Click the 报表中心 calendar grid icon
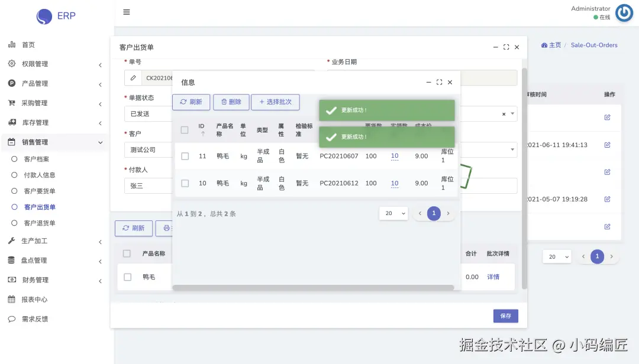Image resolution: width=639 pixels, height=364 pixels. [x=11, y=299]
